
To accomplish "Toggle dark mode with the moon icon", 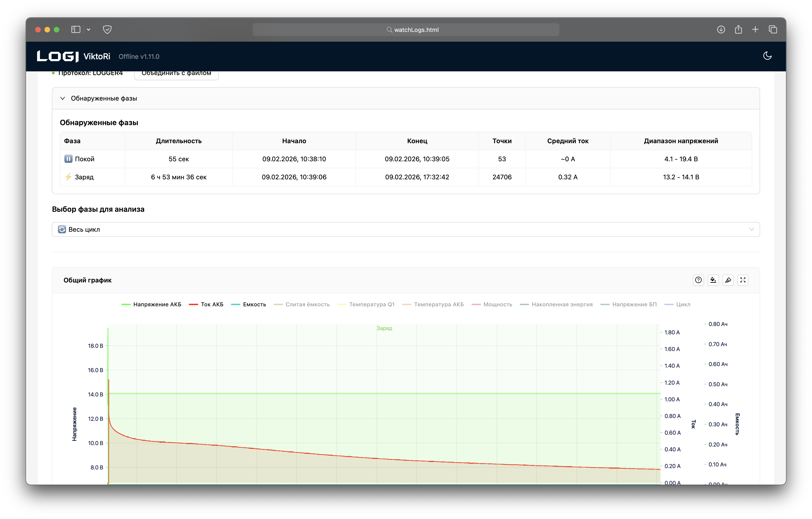I will point(768,56).
